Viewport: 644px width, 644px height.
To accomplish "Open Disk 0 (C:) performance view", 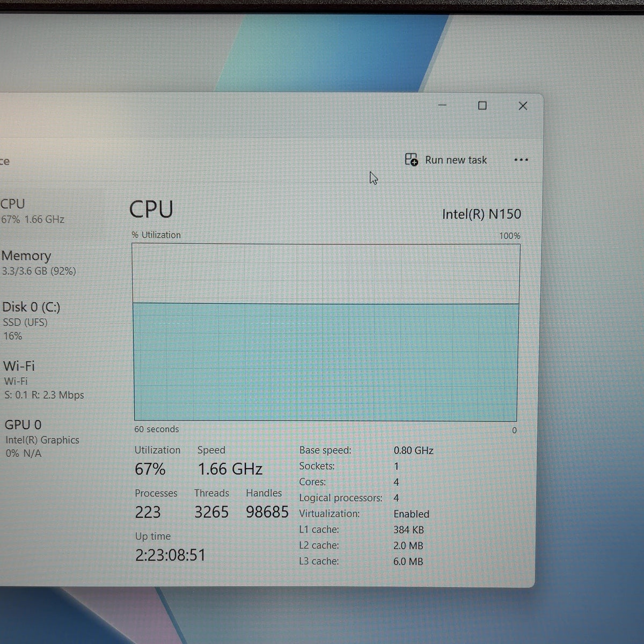I will (x=32, y=321).
